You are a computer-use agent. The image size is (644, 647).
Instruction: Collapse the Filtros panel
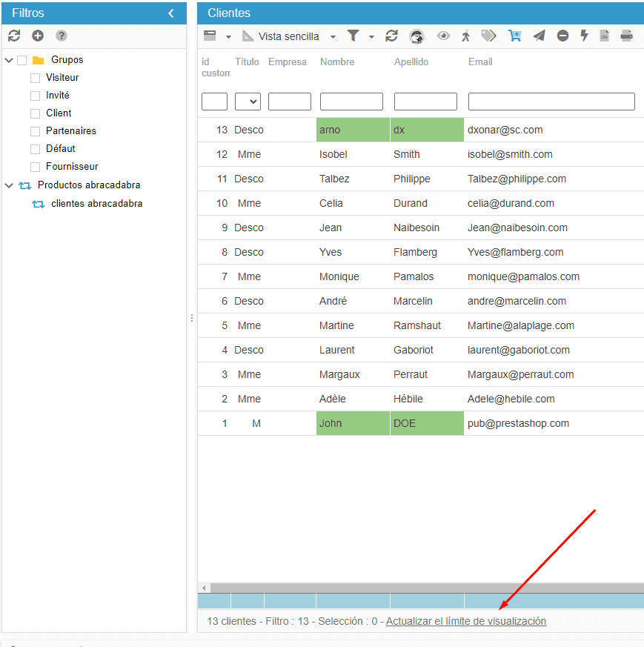pyautogui.click(x=171, y=13)
